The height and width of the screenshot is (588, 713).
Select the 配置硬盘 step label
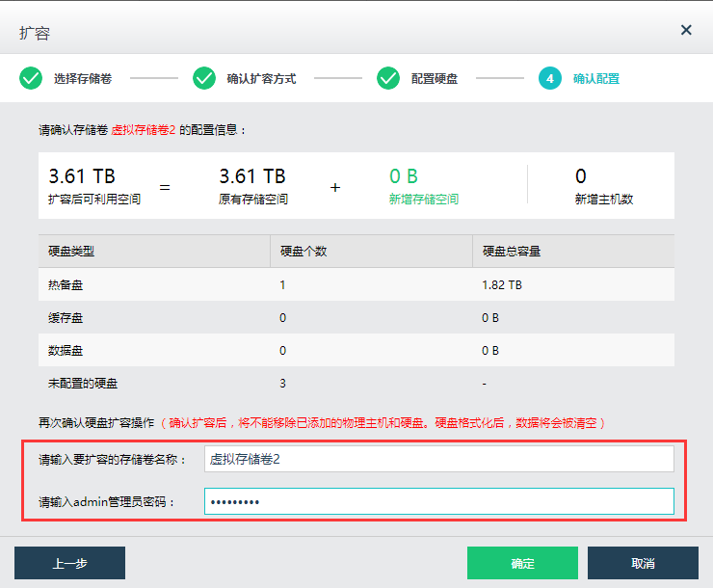435,79
